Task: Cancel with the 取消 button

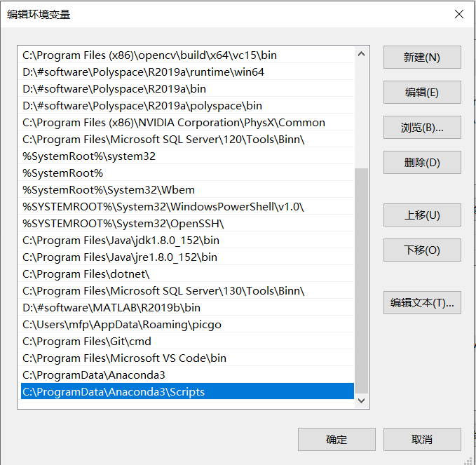Action: coord(422,439)
